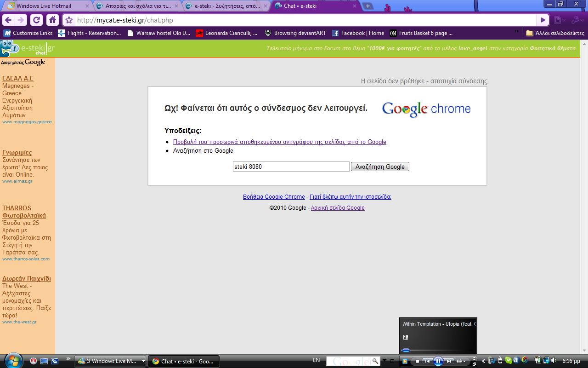Open the Βοήθεια Google Chrome link

tap(274, 196)
